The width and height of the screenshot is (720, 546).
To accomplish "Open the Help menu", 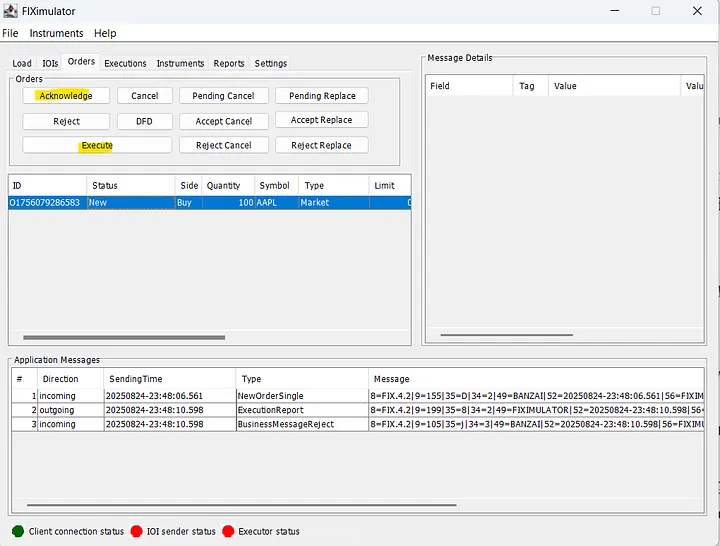I will point(105,33).
